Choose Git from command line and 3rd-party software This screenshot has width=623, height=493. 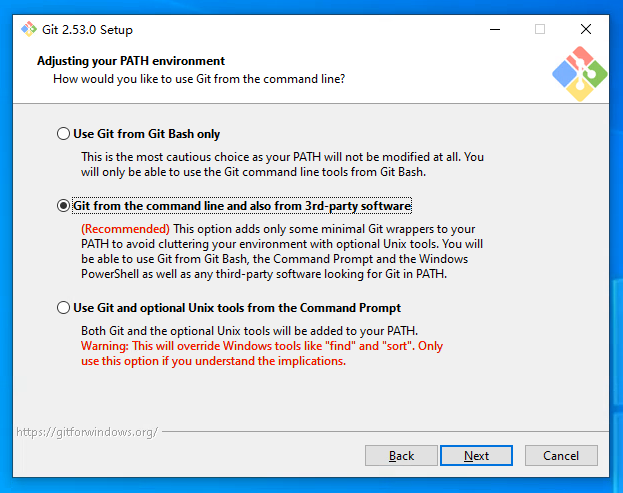(65, 206)
